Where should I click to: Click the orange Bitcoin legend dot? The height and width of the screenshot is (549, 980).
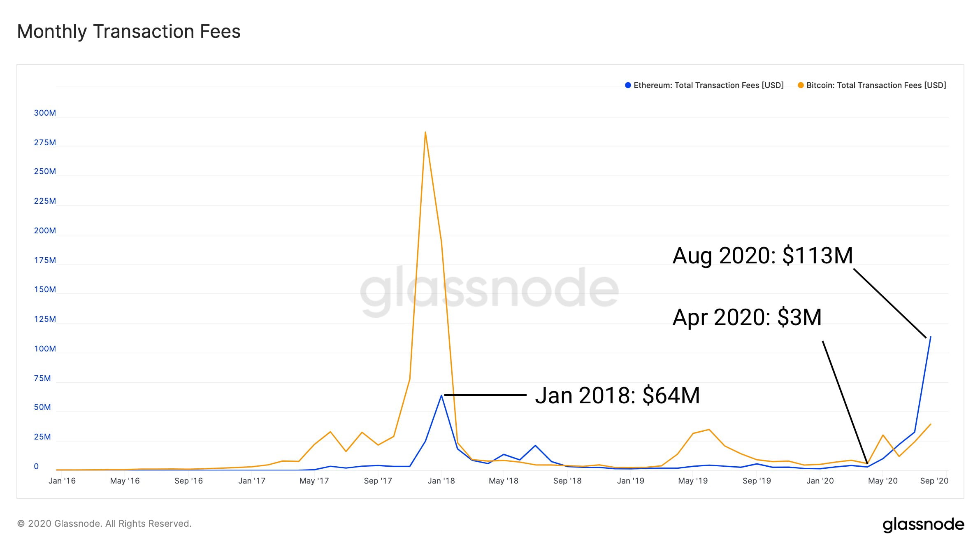coord(801,85)
